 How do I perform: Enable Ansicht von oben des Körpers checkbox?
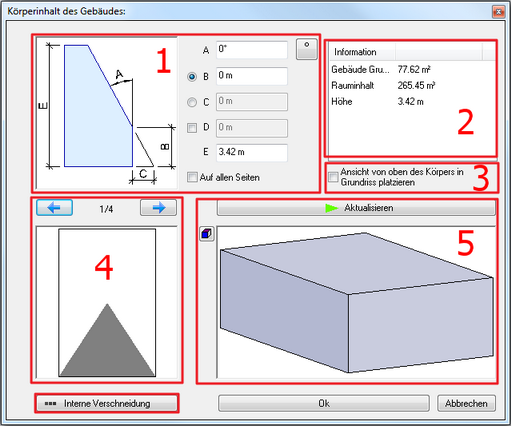click(333, 177)
